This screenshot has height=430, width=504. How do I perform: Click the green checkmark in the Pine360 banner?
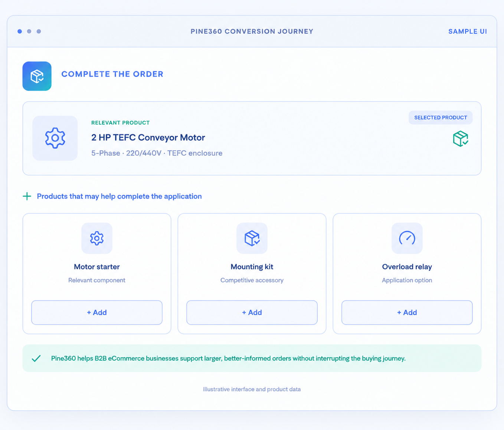point(36,358)
